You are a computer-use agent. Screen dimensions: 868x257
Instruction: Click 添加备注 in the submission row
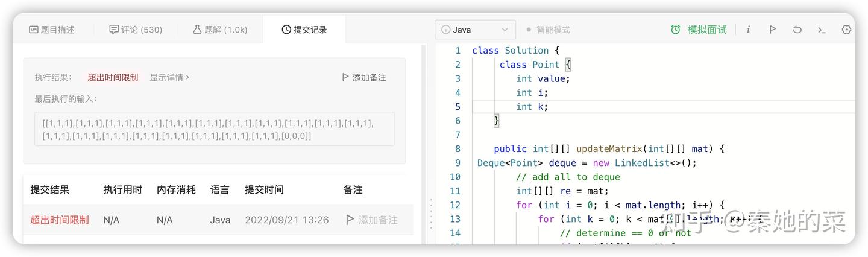(372, 220)
